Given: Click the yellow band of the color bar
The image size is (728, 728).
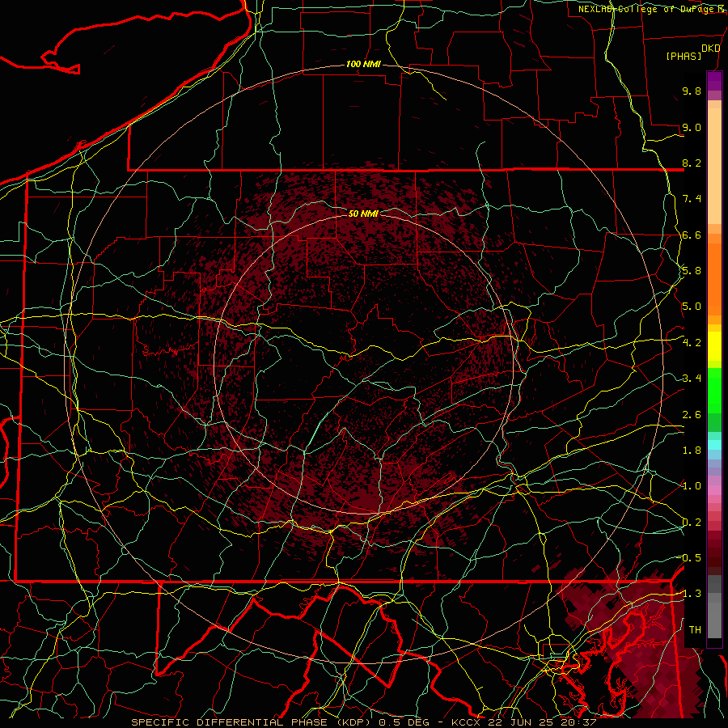Looking at the screenshot, I should tap(714, 346).
